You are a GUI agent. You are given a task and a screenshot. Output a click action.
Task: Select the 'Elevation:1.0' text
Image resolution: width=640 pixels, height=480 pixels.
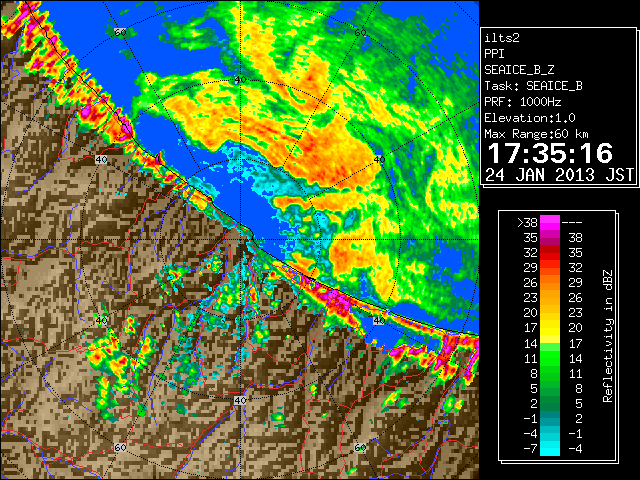(x=530, y=118)
